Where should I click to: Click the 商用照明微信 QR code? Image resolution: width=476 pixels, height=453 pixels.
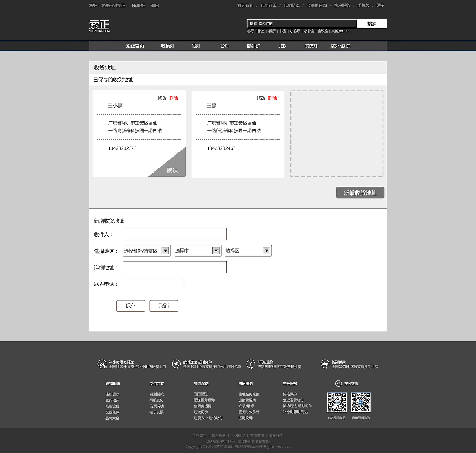click(x=361, y=402)
